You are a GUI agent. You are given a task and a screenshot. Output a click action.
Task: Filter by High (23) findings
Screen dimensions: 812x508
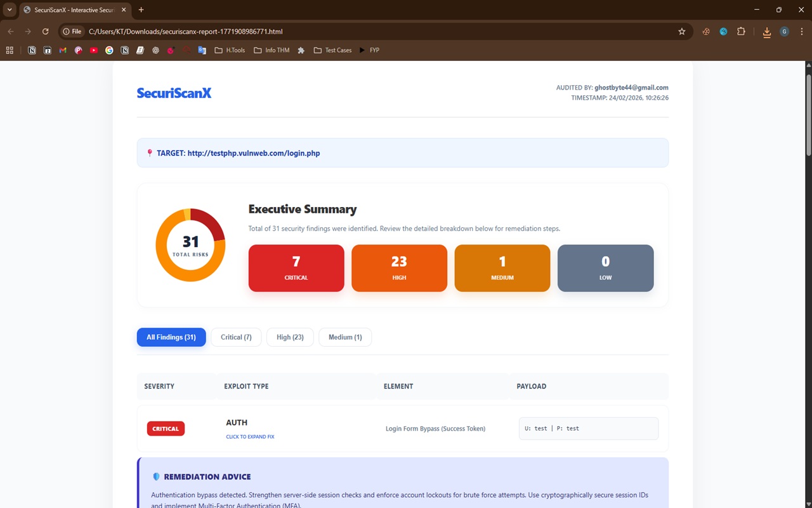pyautogui.click(x=290, y=337)
